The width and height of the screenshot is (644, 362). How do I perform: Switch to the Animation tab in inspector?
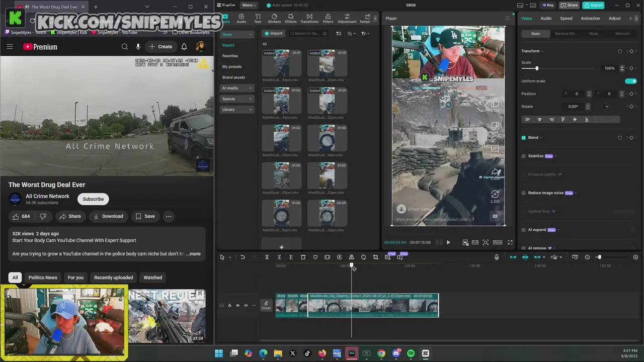point(590,19)
